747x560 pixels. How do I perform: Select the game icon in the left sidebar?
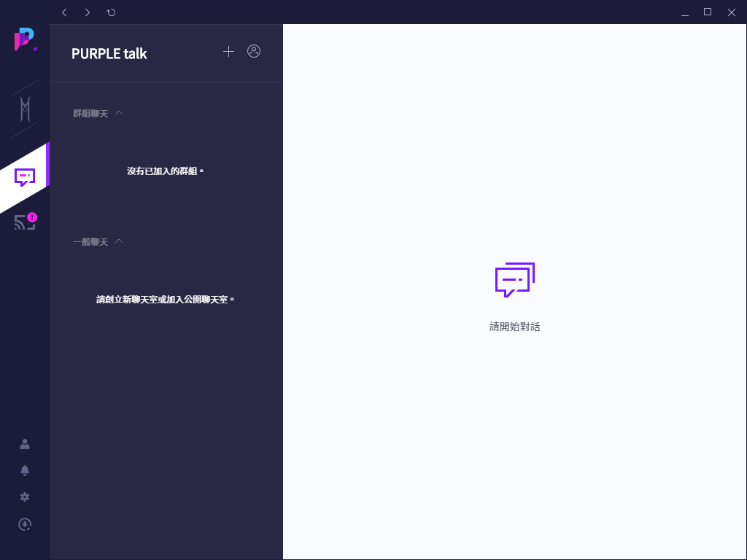point(24,109)
